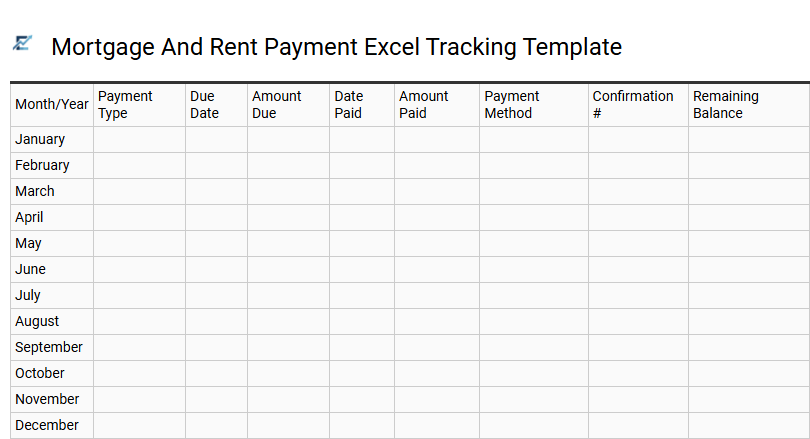Click the March row label
Image resolution: width=810 pixels, height=439 pixels.
pos(35,191)
